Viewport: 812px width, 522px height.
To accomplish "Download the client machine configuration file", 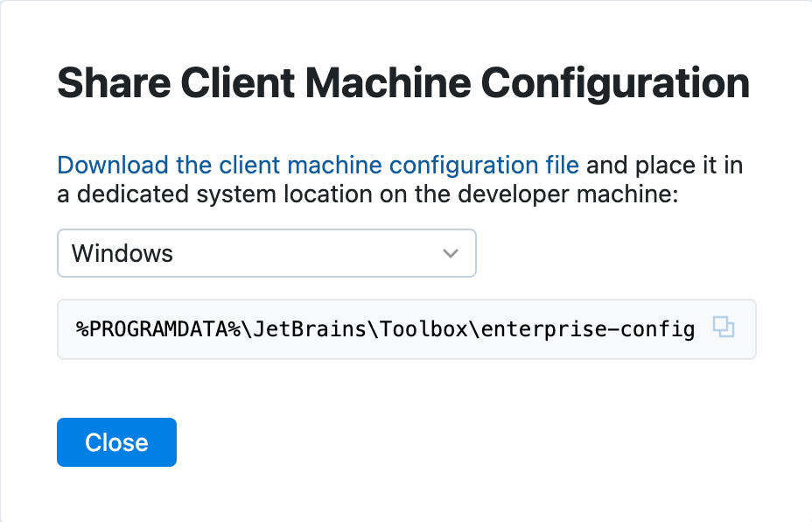I will [x=317, y=165].
